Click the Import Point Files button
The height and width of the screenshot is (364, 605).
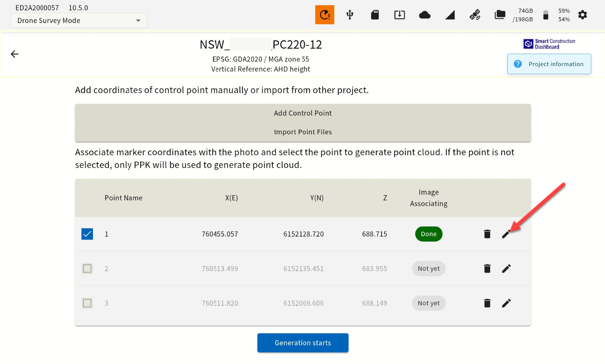coord(303,132)
